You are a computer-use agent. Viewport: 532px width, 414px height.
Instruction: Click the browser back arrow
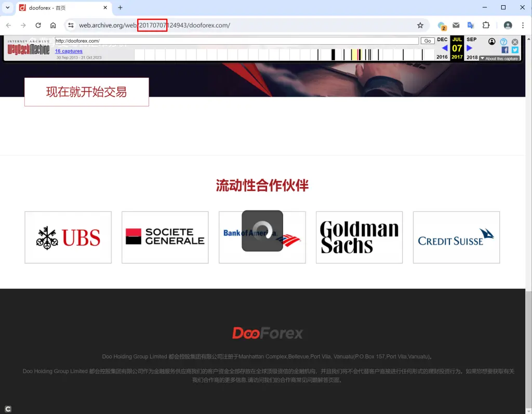(8, 25)
